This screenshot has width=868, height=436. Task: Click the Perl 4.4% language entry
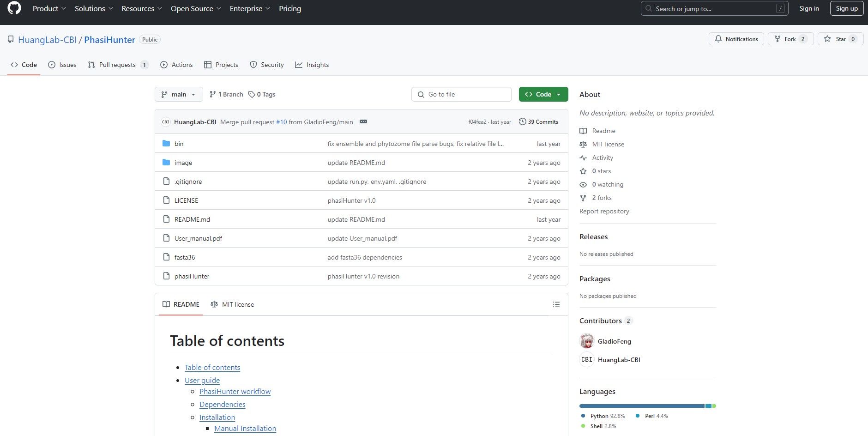tap(652, 416)
